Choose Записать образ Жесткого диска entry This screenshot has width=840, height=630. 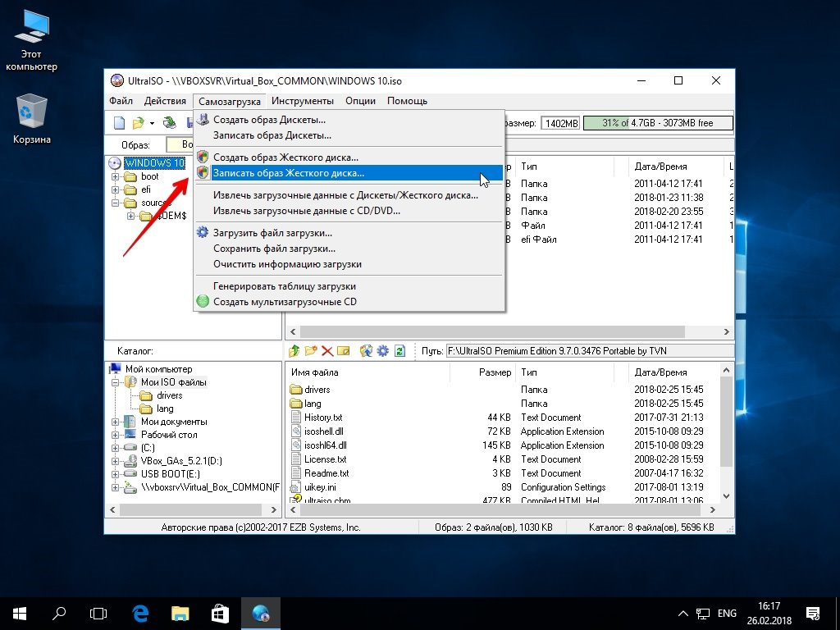[349, 173]
